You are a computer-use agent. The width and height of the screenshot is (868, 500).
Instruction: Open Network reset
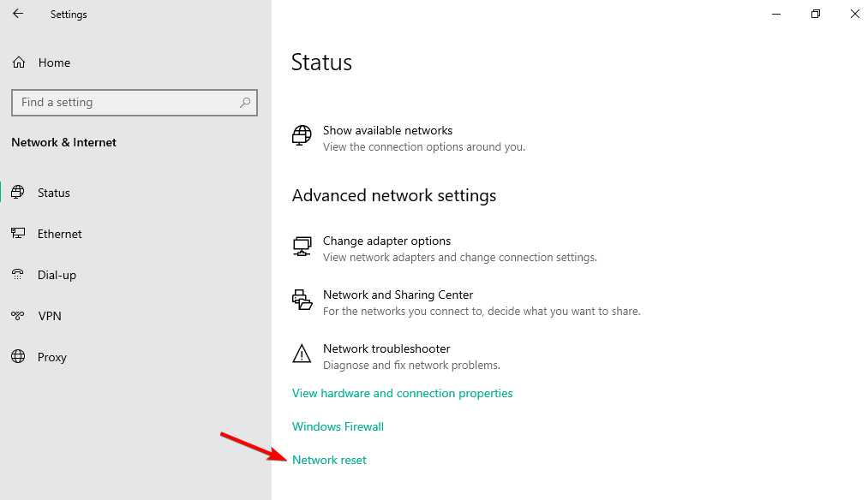[x=329, y=460]
